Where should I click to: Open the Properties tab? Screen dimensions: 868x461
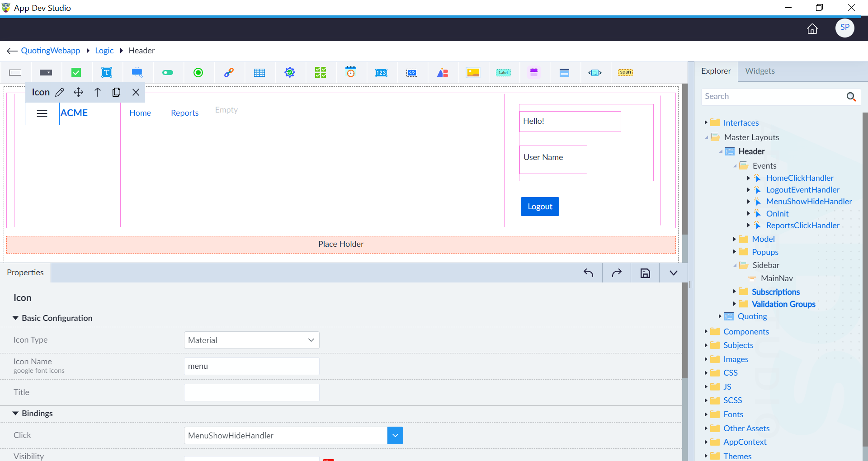[25, 273]
